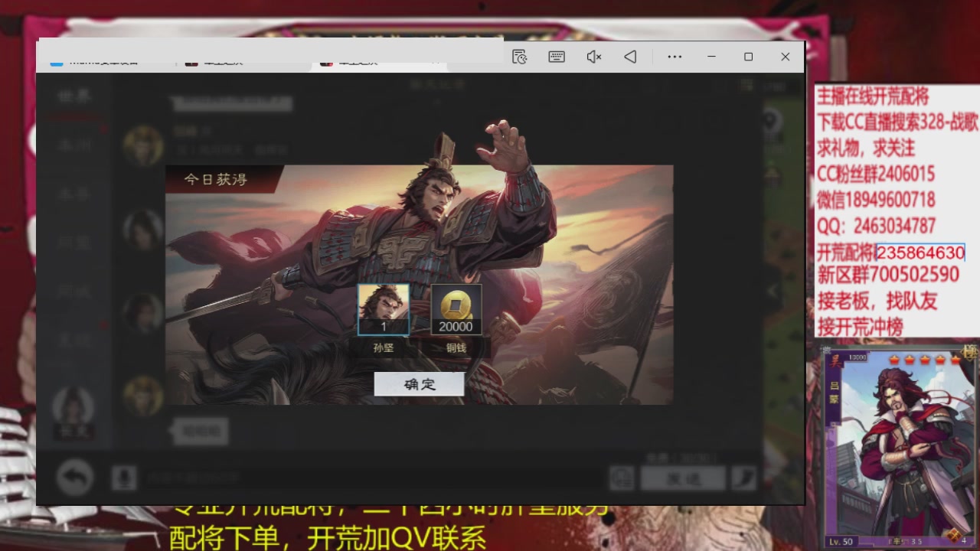Image resolution: width=980 pixels, height=551 pixels.
Task: Toggle the emulator mute speaker icon
Action: 593,57
